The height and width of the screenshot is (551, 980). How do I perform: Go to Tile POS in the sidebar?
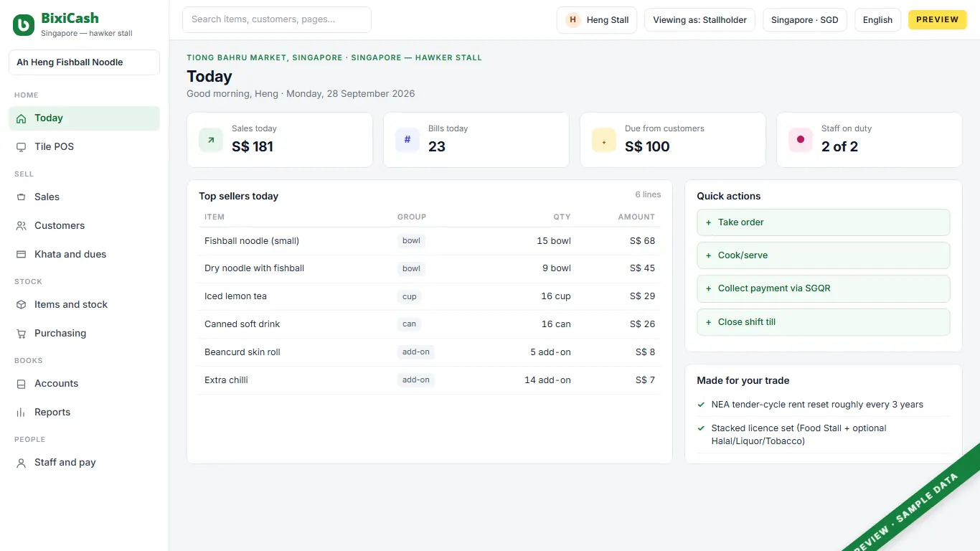click(84, 147)
